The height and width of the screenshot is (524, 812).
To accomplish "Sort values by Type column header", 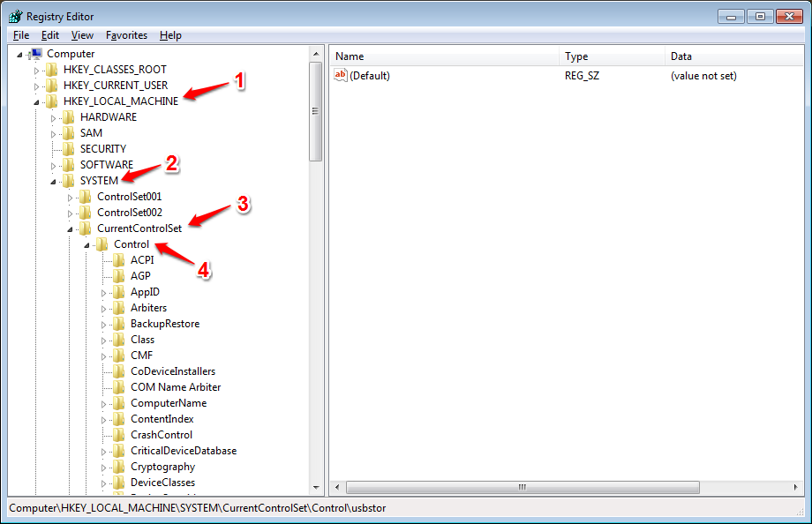I will pyautogui.click(x=612, y=56).
